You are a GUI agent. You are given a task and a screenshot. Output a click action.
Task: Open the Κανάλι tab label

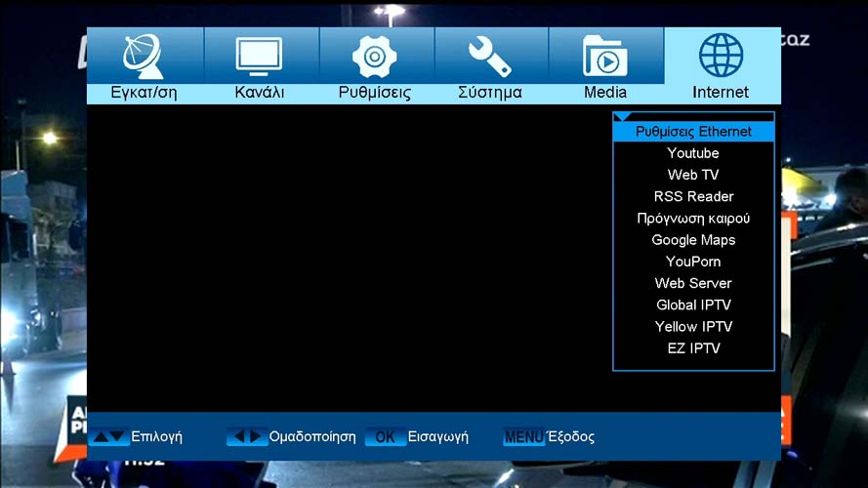pos(260,93)
